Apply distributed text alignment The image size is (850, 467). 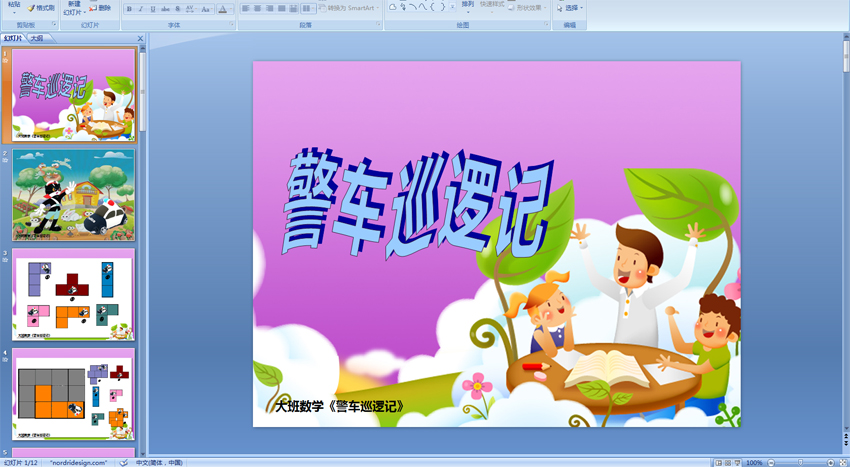click(293, 8)
